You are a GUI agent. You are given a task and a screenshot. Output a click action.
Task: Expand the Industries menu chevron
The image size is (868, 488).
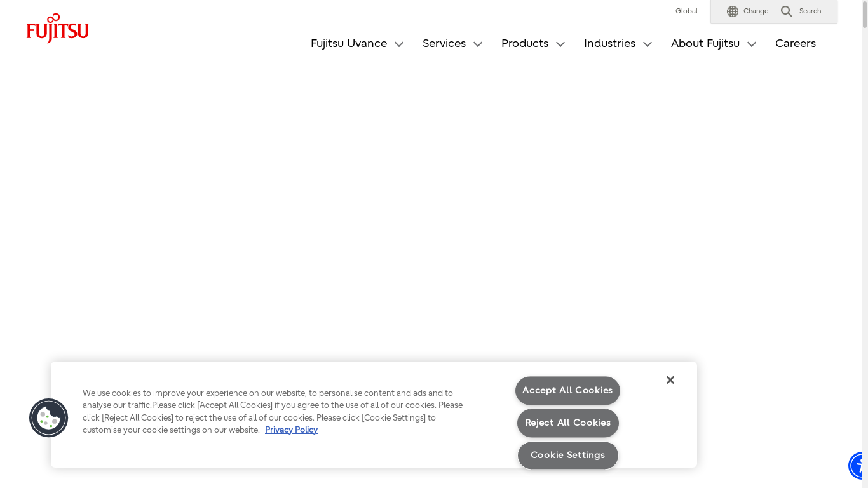tap(648, 44)
